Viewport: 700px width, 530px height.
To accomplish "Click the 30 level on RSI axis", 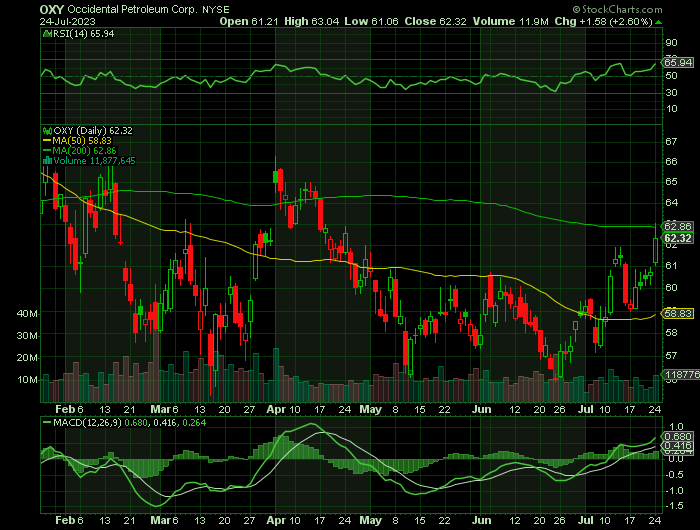I will 671,92.
